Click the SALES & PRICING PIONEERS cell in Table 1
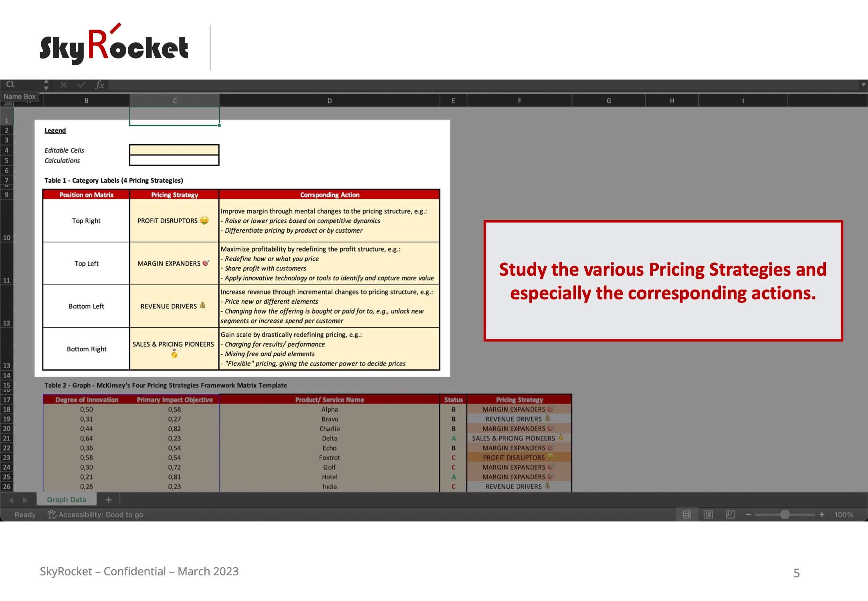868x601 pixels. click(174, 349)
